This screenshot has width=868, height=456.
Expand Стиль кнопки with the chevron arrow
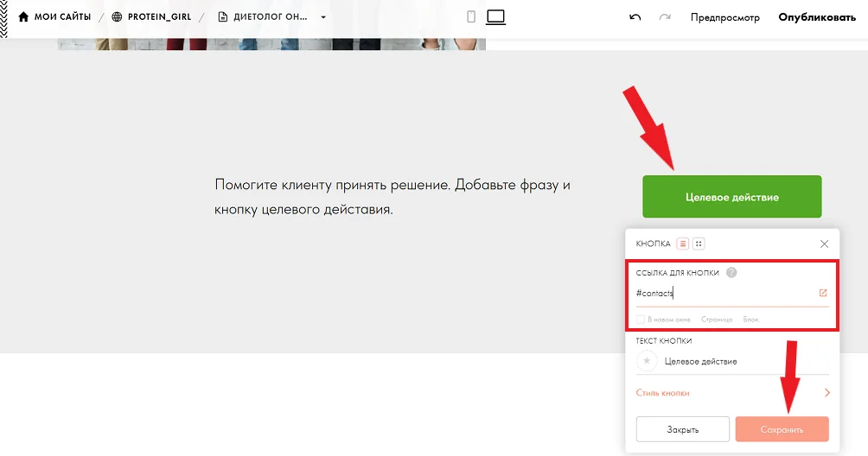(827, 392)
